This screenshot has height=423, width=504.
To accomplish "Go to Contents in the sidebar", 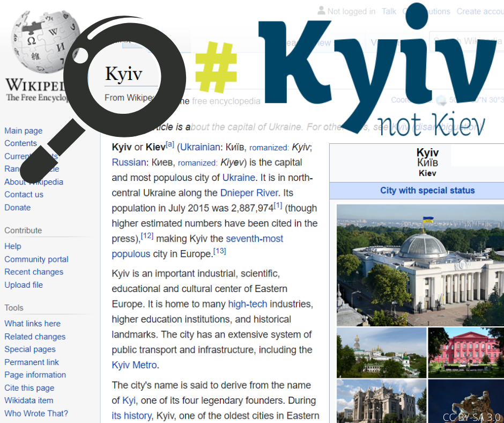I will (x=20, y=143).
